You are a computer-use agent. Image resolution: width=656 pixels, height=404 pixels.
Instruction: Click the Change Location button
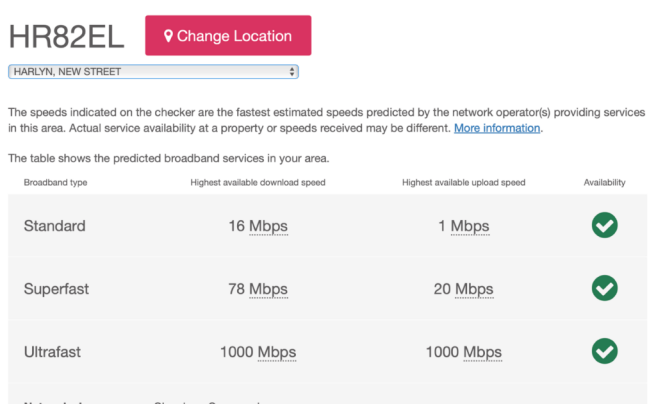click(x=228, y=36)
